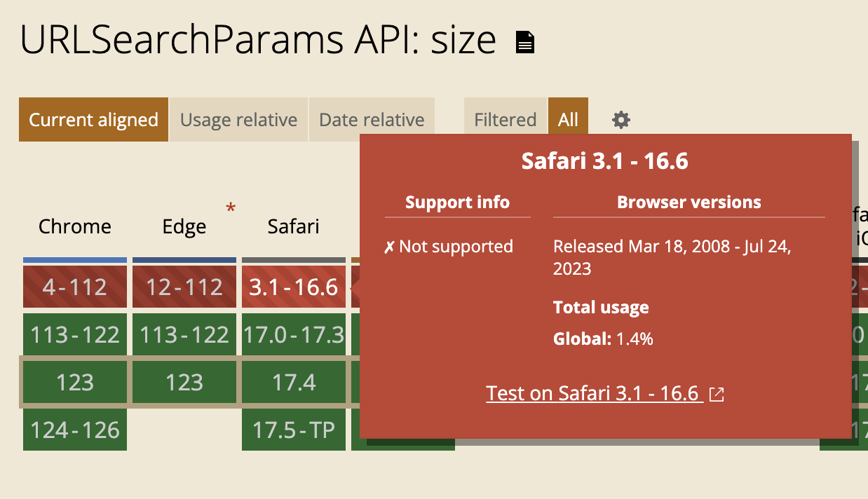Click Chrome 124-126 future versions cell

75,430
